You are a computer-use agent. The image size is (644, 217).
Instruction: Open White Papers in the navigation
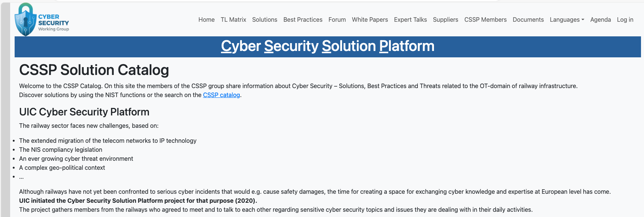tap(370, 19)
